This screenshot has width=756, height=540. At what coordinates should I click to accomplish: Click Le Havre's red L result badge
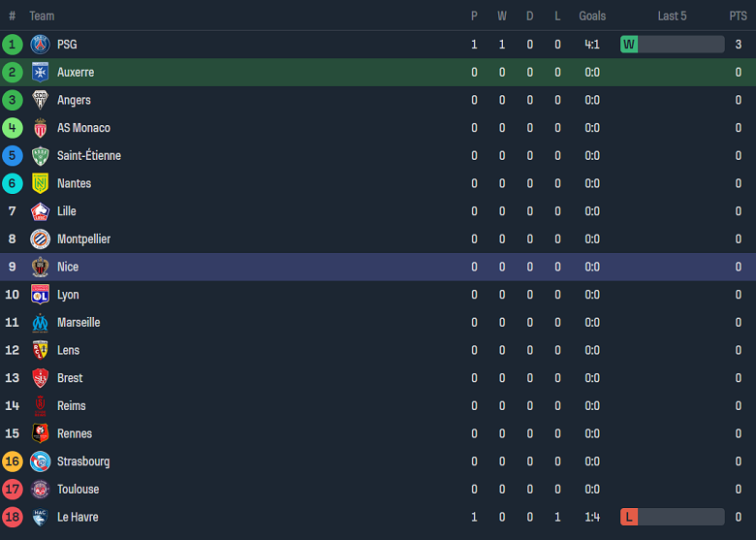click(629, 517)
